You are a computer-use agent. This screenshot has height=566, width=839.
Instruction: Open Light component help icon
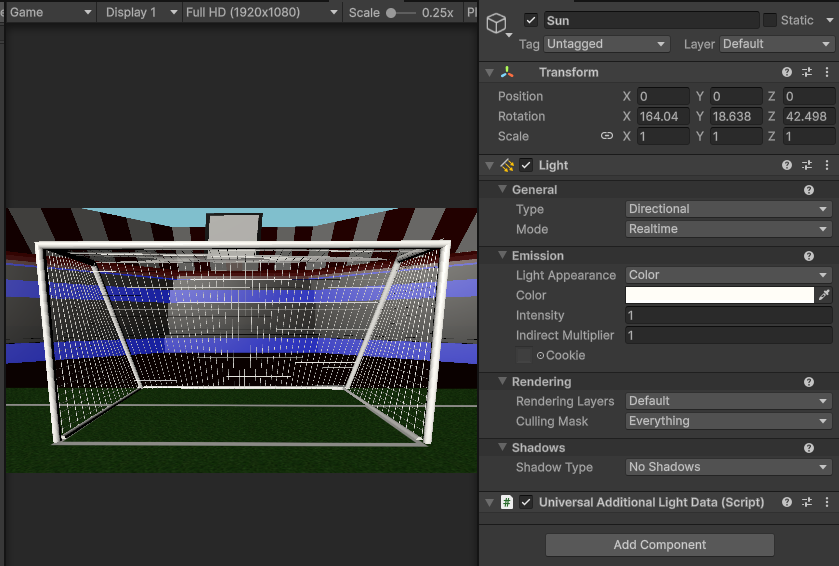(787, 165)
